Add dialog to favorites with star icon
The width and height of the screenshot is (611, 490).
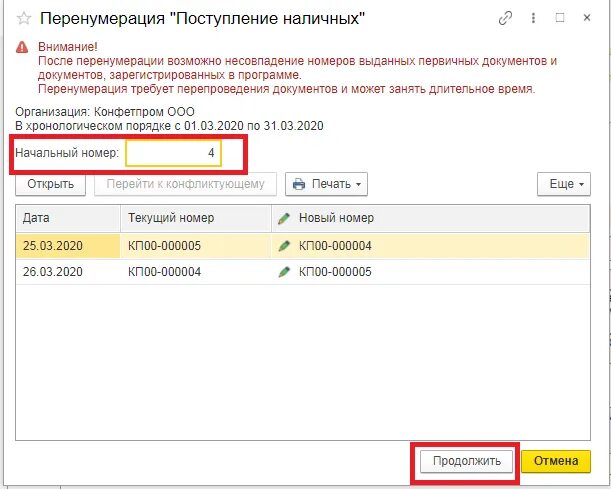(x=24, y=18)
